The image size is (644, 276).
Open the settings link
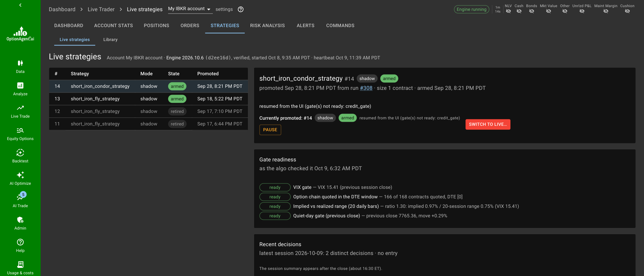tap(224, 9)
